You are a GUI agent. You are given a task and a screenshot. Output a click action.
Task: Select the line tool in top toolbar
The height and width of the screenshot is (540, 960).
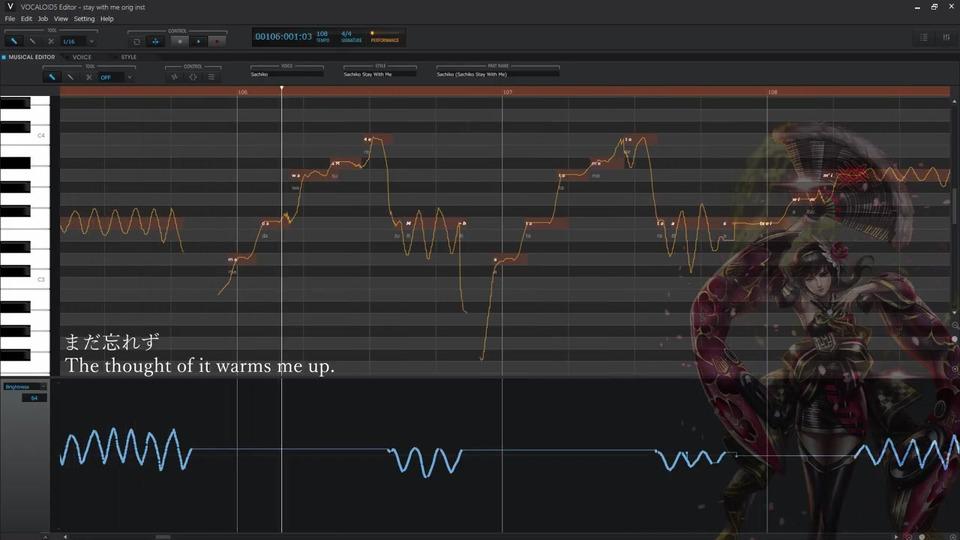point(32,41)
